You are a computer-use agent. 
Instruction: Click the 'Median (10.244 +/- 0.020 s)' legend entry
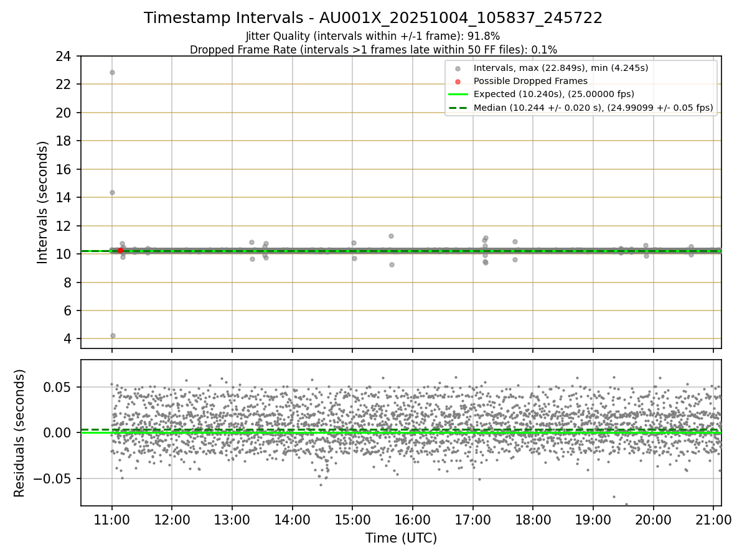tap(593, 108)
